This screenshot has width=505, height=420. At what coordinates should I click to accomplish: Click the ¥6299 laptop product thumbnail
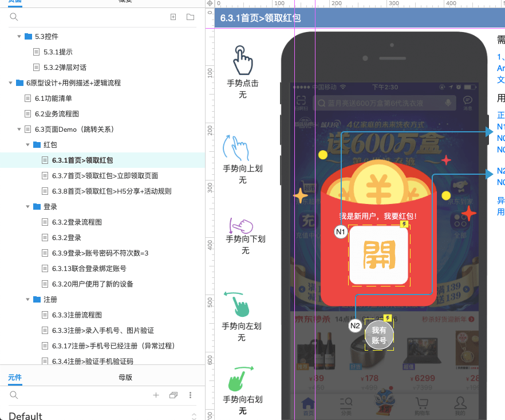pyautogui.click(x=423, y=350)
